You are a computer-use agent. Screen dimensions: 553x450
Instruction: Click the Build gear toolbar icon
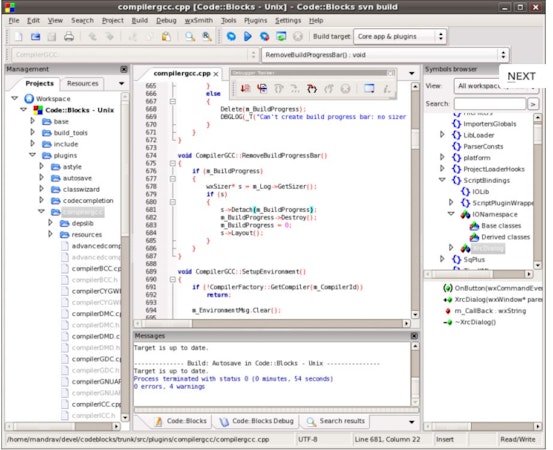pyautogui.click(x=231, y=36)
